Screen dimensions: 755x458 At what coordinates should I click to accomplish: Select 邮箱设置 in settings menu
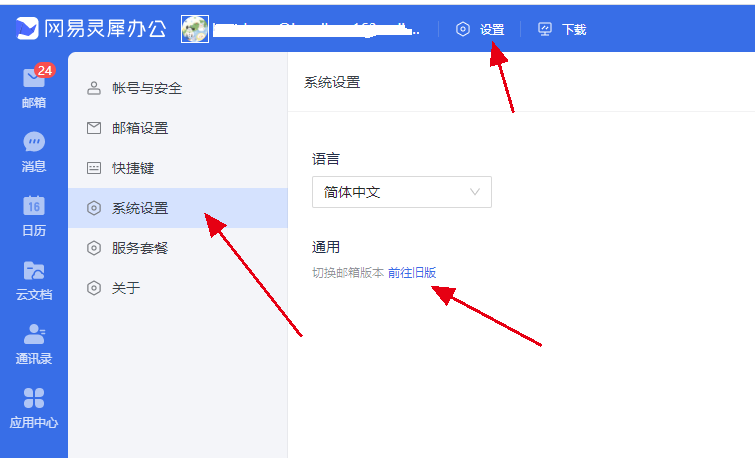178,128
